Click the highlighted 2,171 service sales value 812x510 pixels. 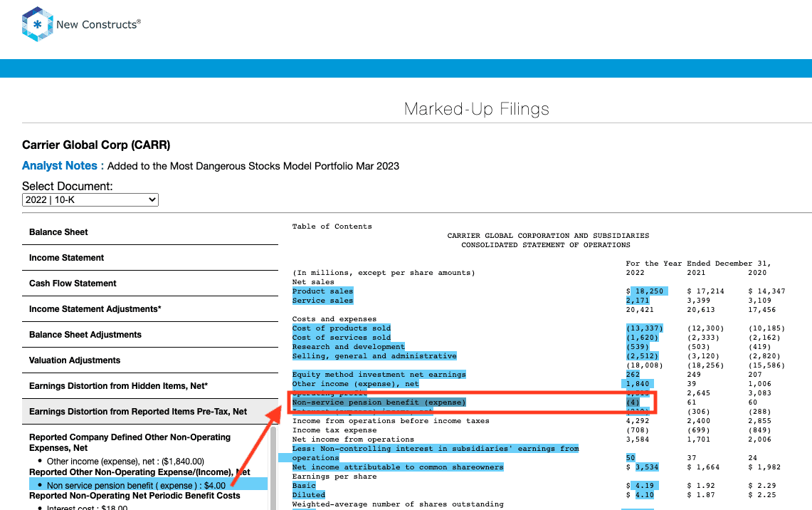[x=638, y=301]
